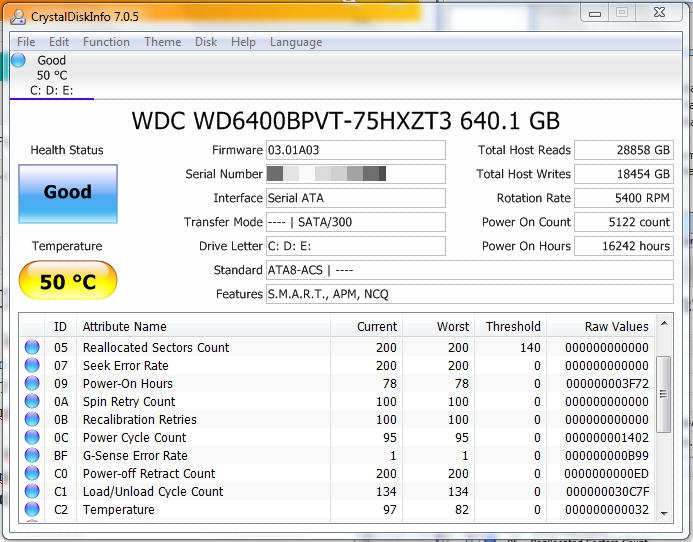Screen dimensions: 693x542
Task: Click the Threshold column header
Action: click(510, 326)
